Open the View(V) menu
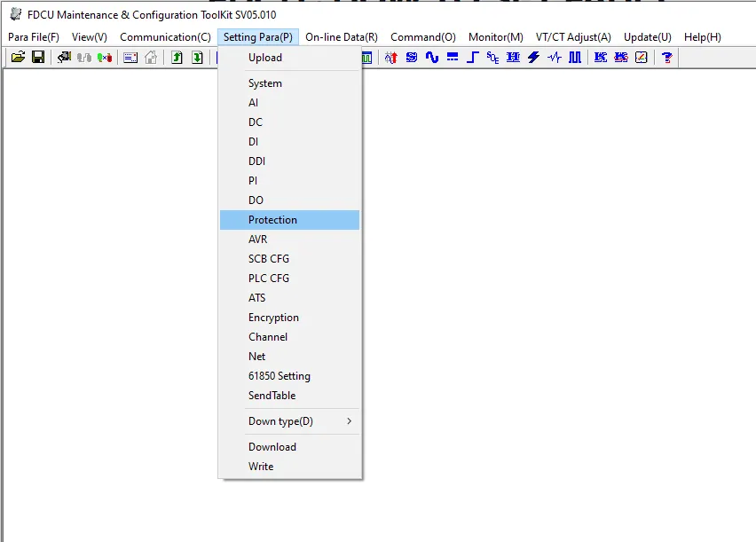 click(x=90, y=37)
